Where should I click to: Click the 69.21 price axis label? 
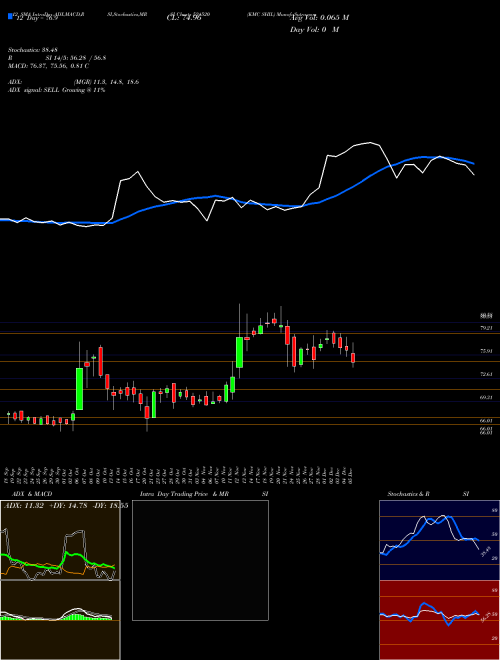point(486,397)
